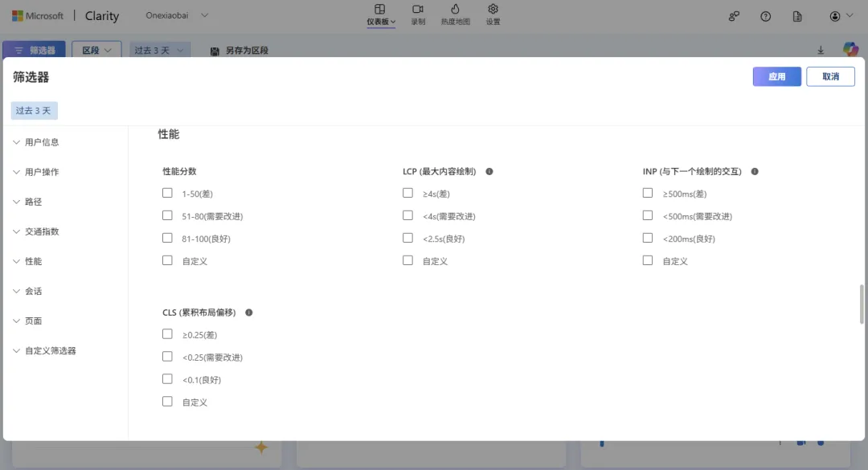Check the INP ≥500ms(差) checkbox
This screenshot has width=868, height=470.
tap(647, 193)
